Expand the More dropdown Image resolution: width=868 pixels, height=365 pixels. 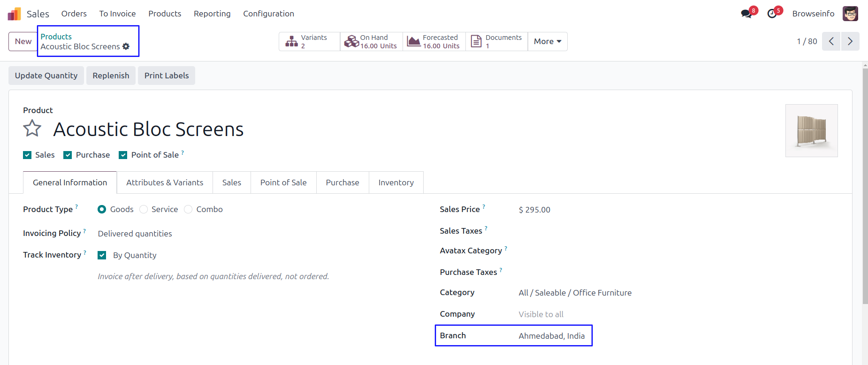547,41
